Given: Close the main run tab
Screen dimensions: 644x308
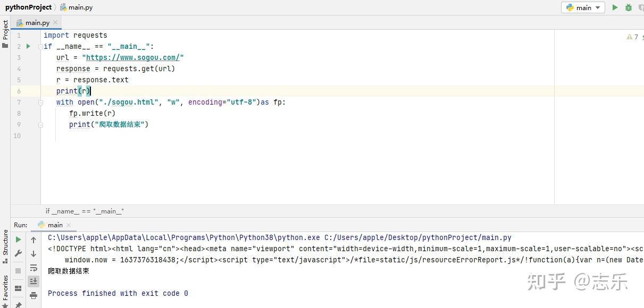Looking at the screenshot, I should tap(69, 225).
